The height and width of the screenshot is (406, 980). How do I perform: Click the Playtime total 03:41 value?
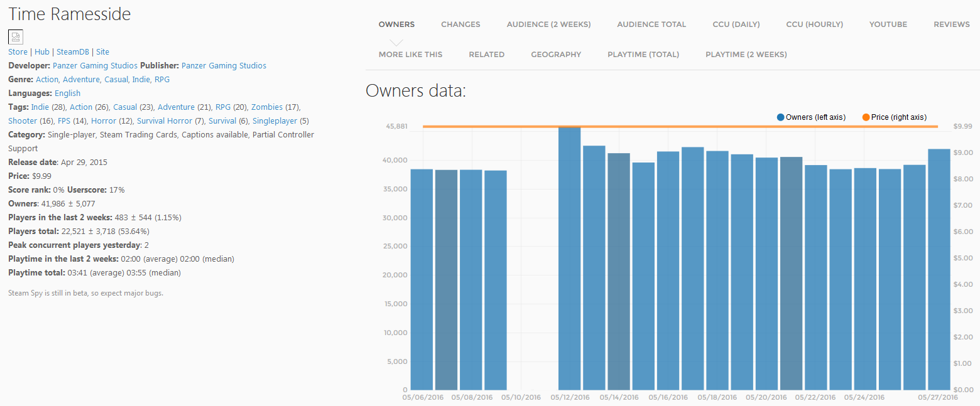(x=77, y=273)
